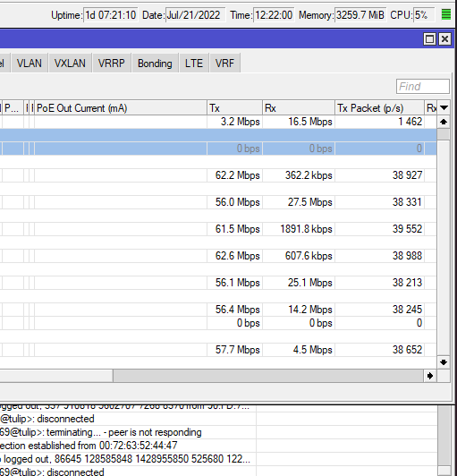Viewport: 457px width, 476px height.
Task: Select the row with Tx 62.2 Mbps
Action: (218, 175)
